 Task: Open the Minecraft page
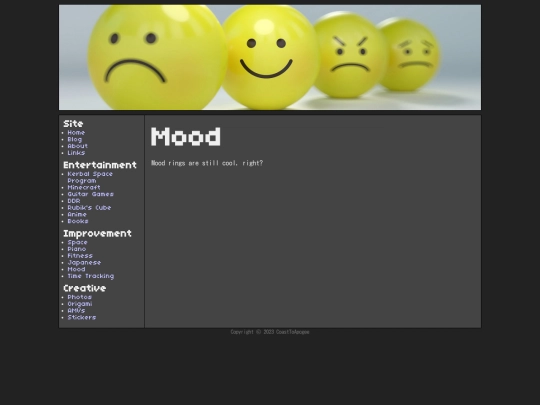coord(84,187)
